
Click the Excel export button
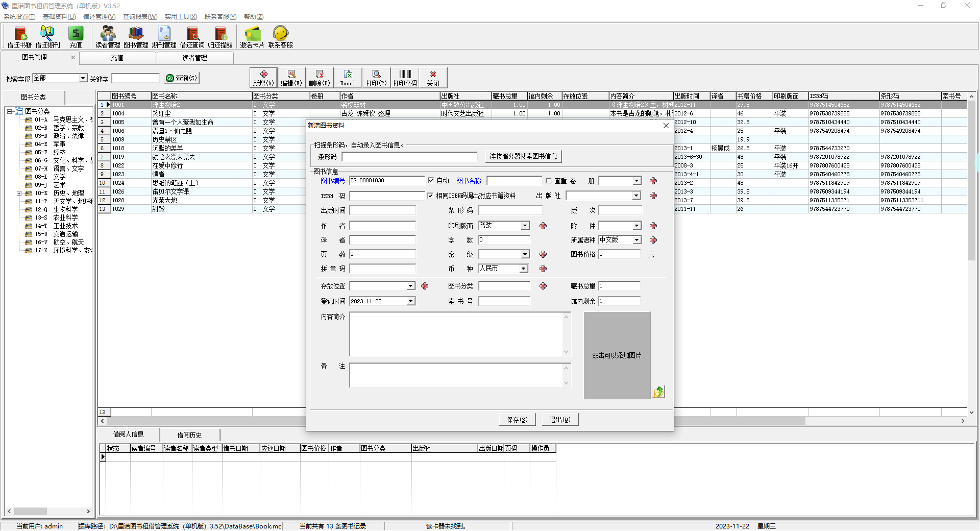[348, 78]
